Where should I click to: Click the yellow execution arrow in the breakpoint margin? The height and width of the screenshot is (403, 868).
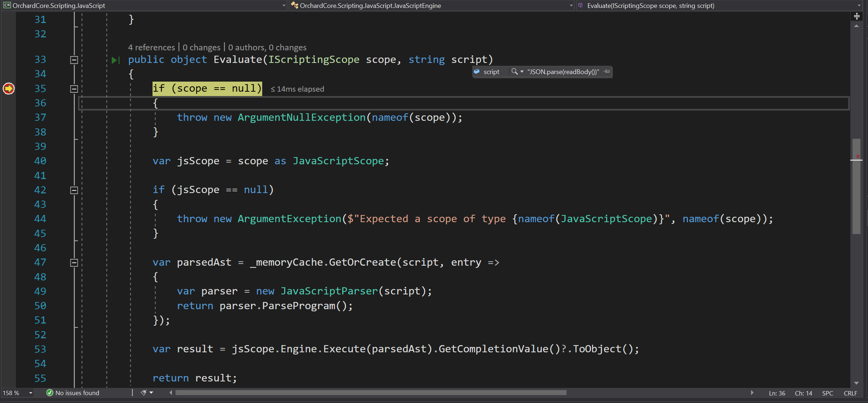[8, 88]
